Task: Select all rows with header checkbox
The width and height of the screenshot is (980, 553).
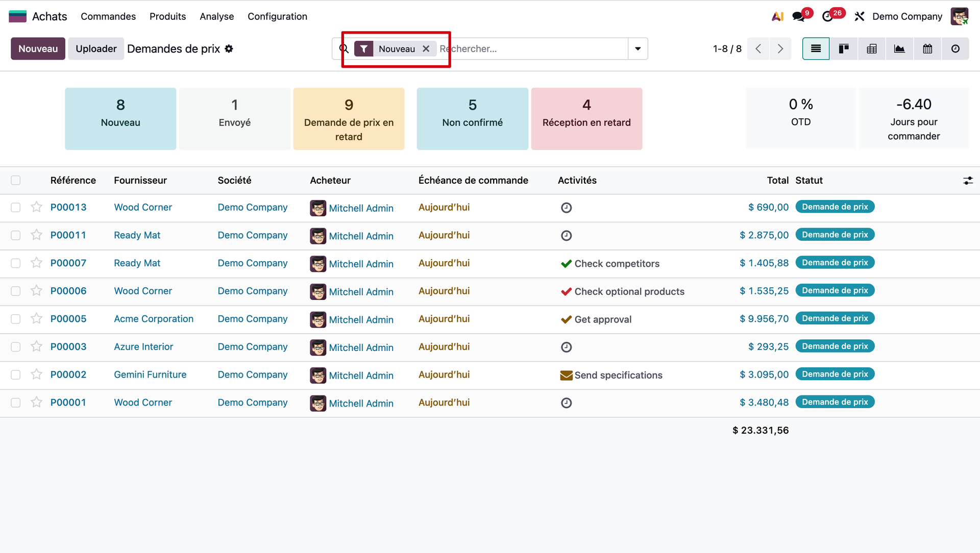Action: pos(16,180)
